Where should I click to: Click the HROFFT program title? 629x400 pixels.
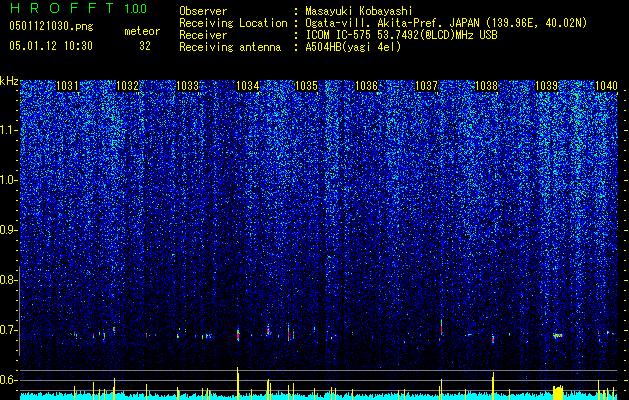63,8
